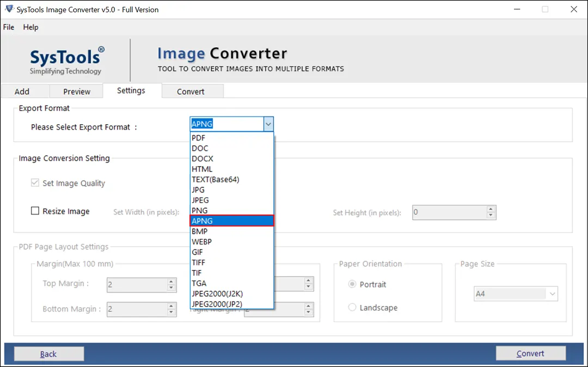The height and width of the screenshot is (367, 588).
Task: Select highlighted APNG list entry
Action: click(232, 221)
